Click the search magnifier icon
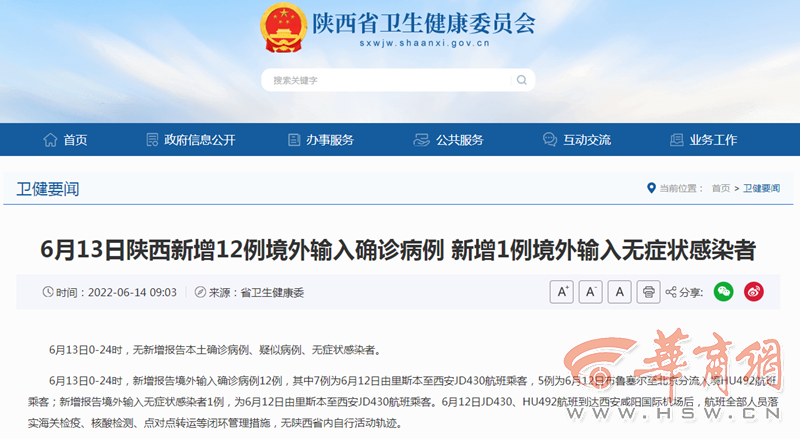This screenshot has height=439, width=800. tap(521, 80)
